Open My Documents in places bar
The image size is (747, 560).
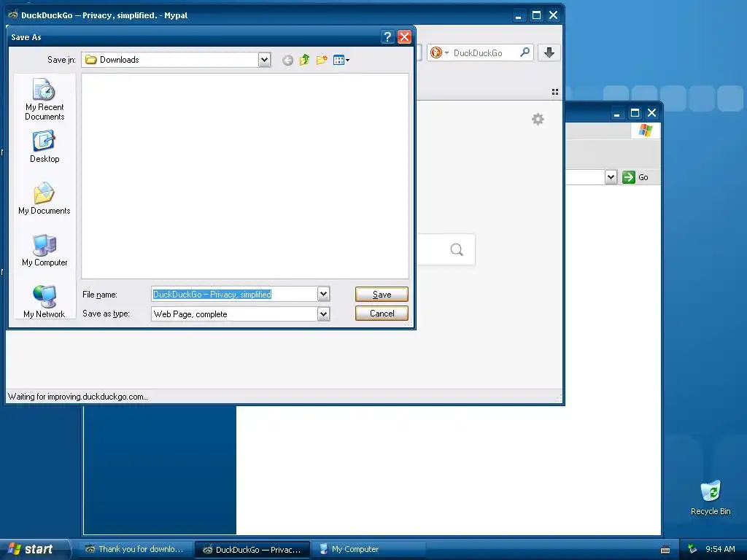tap(44, 198)
